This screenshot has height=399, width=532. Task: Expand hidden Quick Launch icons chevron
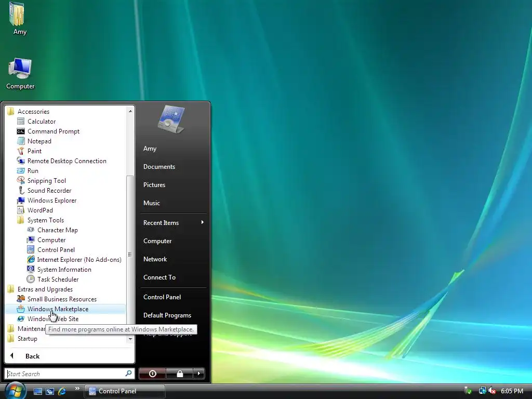[x=77, y=389]
